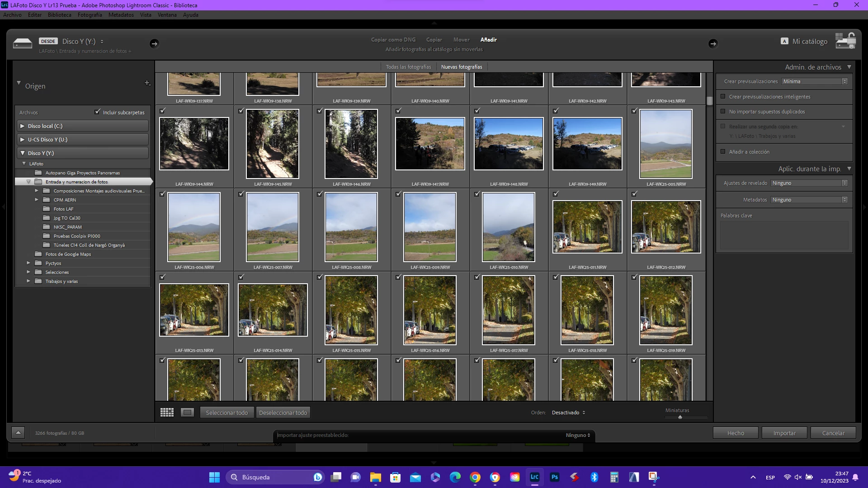868x488 pixels.
Task: Click the hard drive source icon at the top left
Action: pyautogui.click(x=23, y=43)
